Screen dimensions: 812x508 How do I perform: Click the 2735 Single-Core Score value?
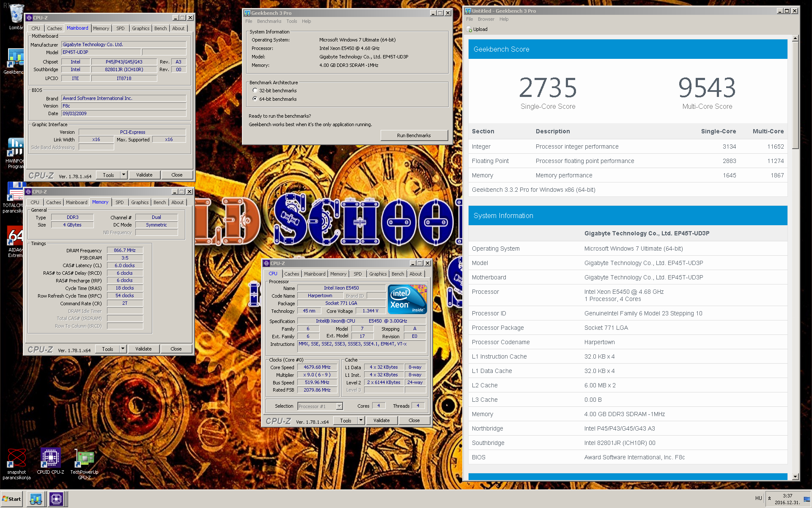pos(548,87)
